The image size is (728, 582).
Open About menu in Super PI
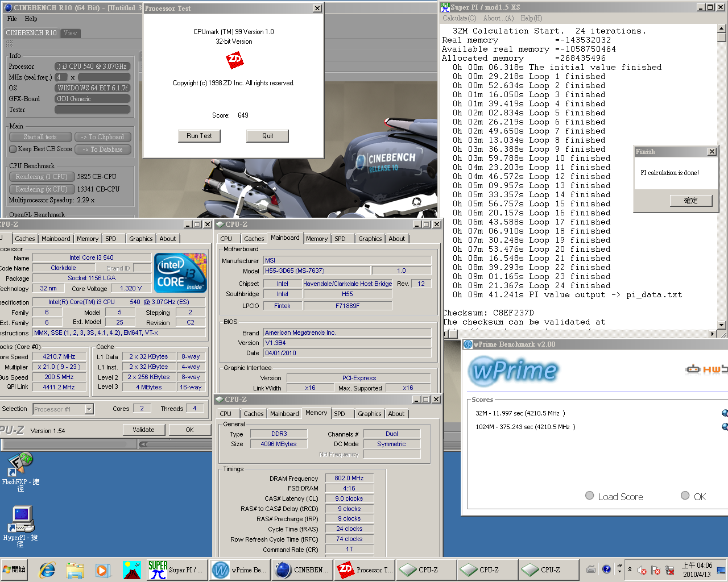[x=498, y=18]
